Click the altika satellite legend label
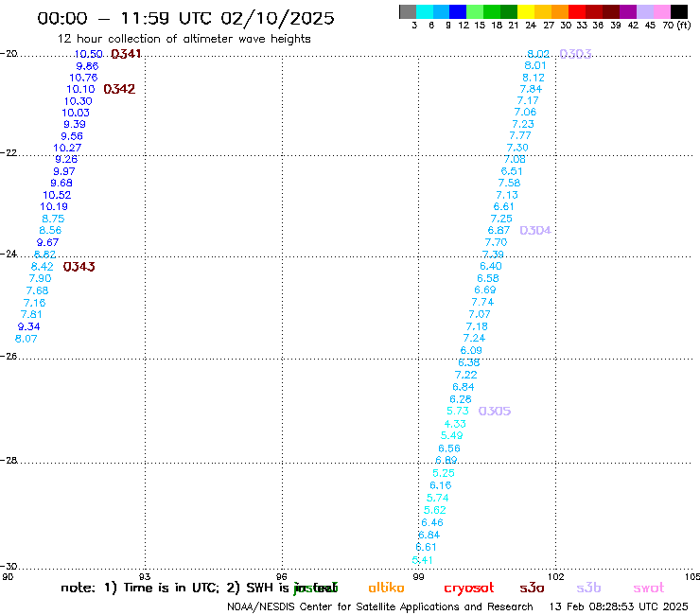The height and width of the screenshot is (615, 700). (x=386, y=588)
